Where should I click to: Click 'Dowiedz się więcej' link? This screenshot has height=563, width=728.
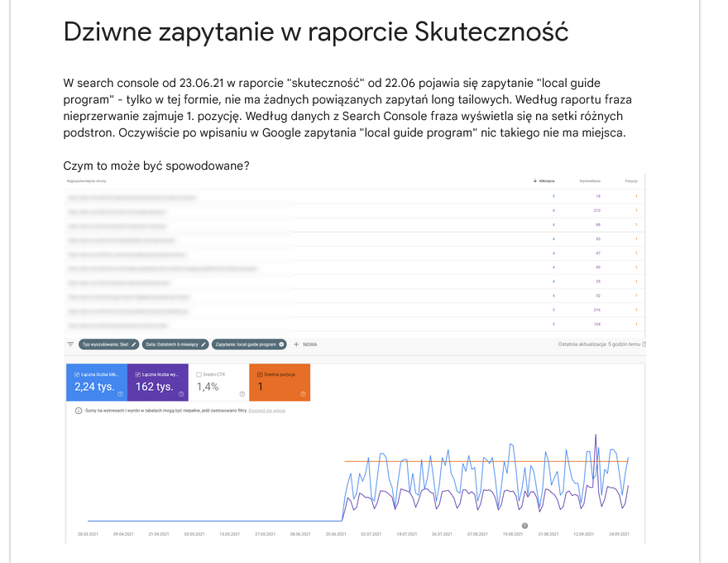267,410
